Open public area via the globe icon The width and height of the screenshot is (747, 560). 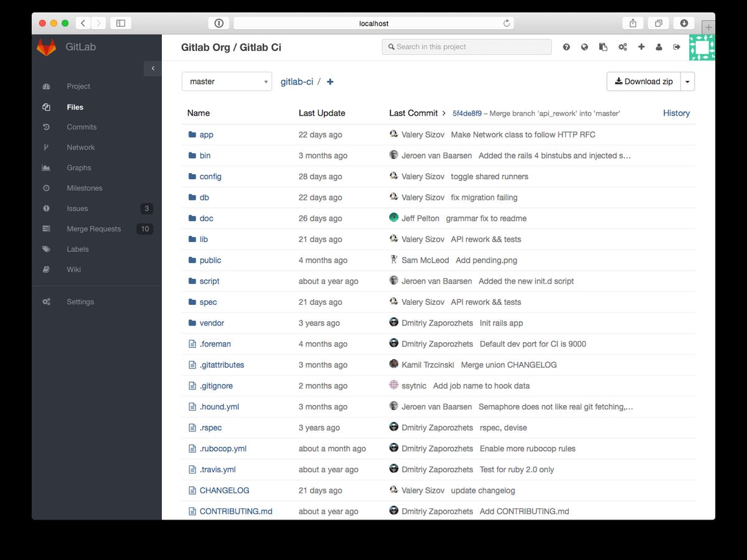585,47
